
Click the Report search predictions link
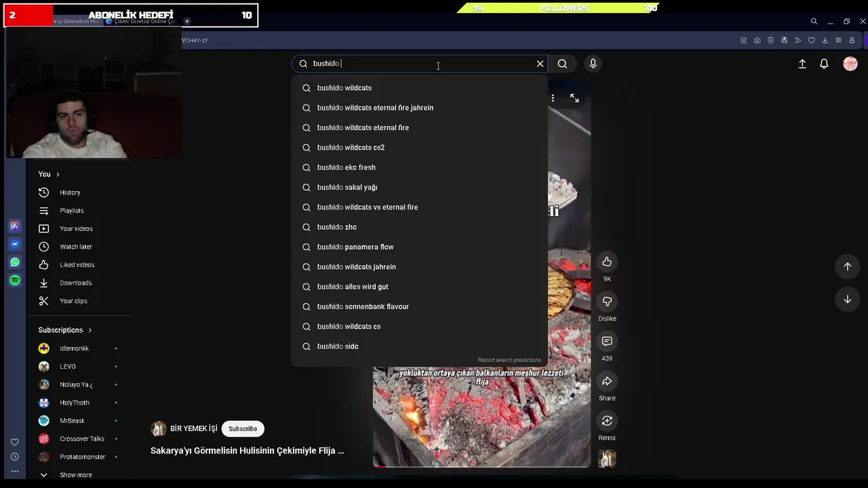(x=509, y=360)
